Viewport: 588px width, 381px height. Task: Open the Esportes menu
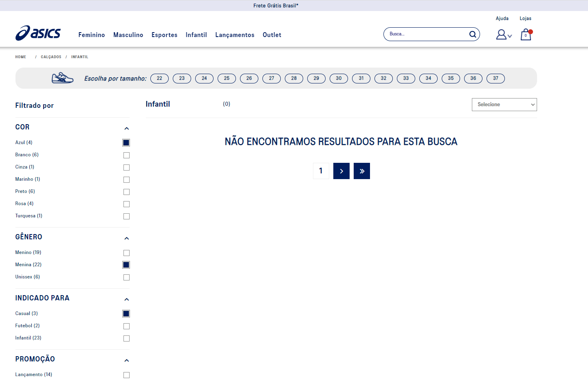pos(165,35)
